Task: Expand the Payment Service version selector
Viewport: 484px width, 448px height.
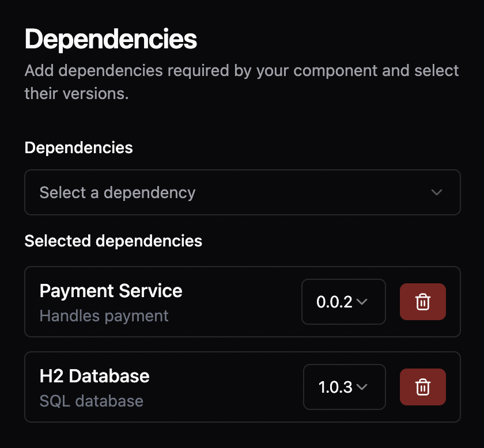Action: pos(343,302)
